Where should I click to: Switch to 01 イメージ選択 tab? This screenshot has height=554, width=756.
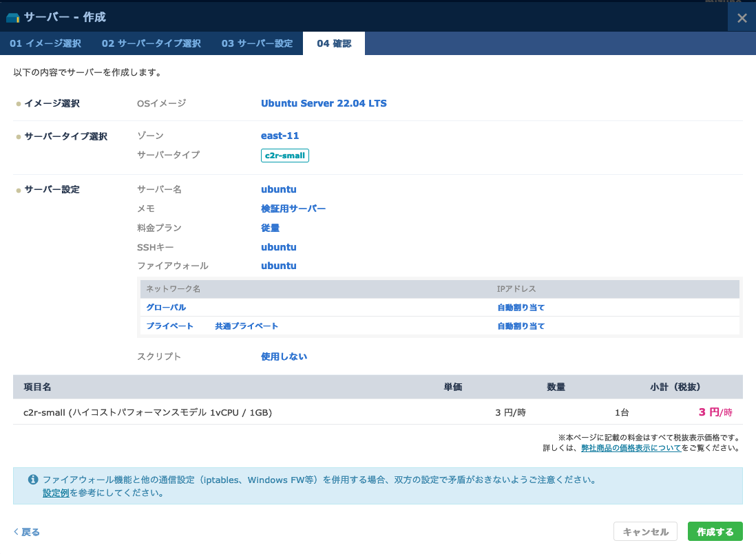(45, 43)
